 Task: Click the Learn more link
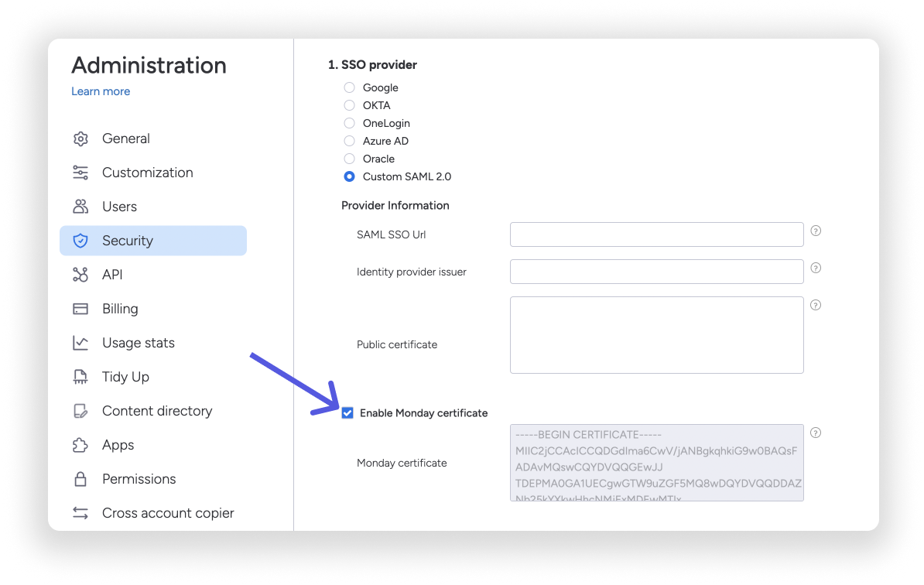click(101, 91)
